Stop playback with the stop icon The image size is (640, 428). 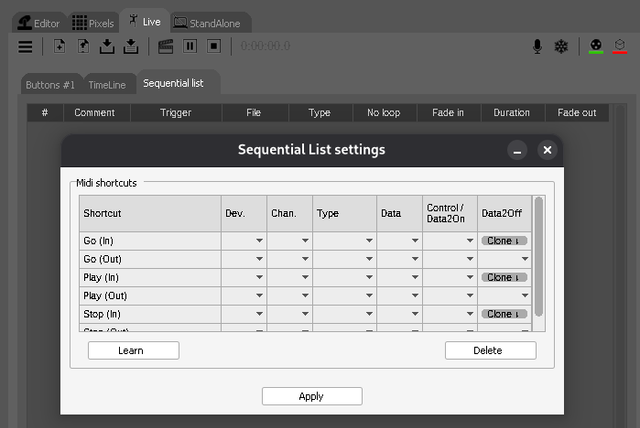214,46
